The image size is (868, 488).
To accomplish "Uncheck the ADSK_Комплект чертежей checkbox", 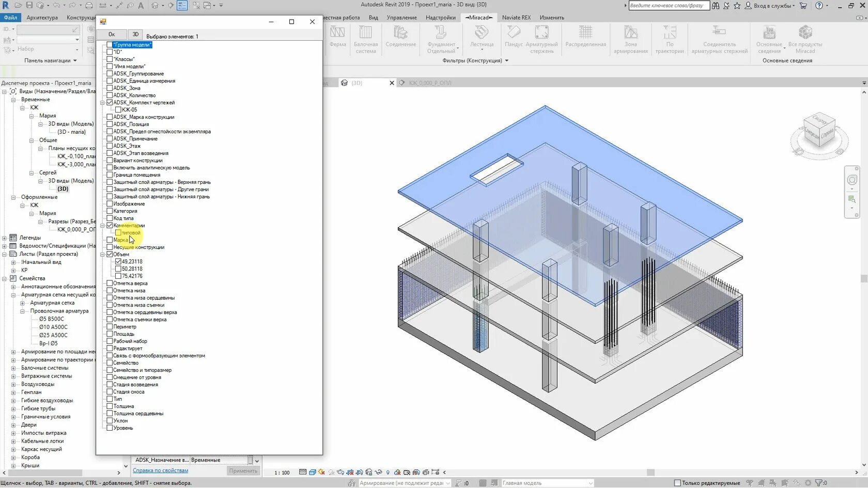I will click(110, 102).
